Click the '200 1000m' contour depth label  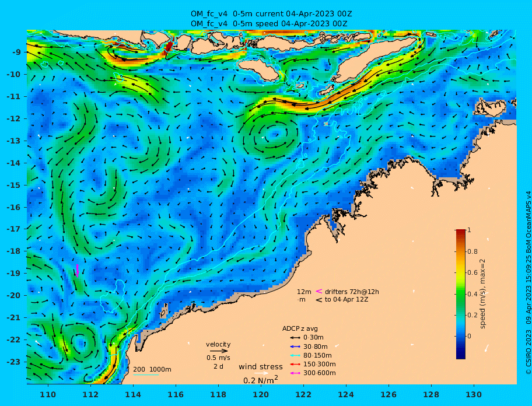(x=152, y=369)
